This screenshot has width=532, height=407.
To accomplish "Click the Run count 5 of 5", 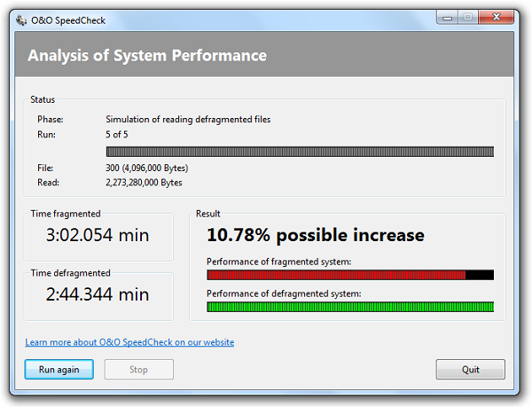I will click(x=117, y=135).
